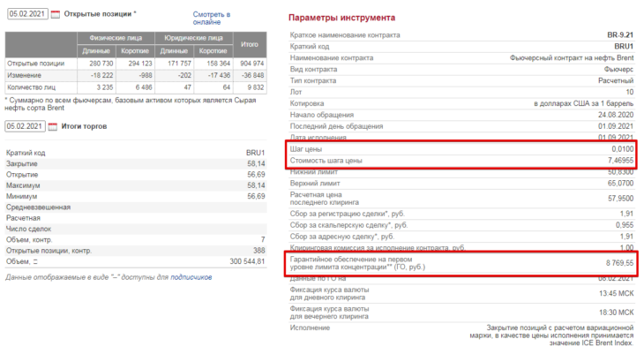Click trading start date 24.08.2020
The width and height of the screenshot is (644, 354).
pos(616,115)
